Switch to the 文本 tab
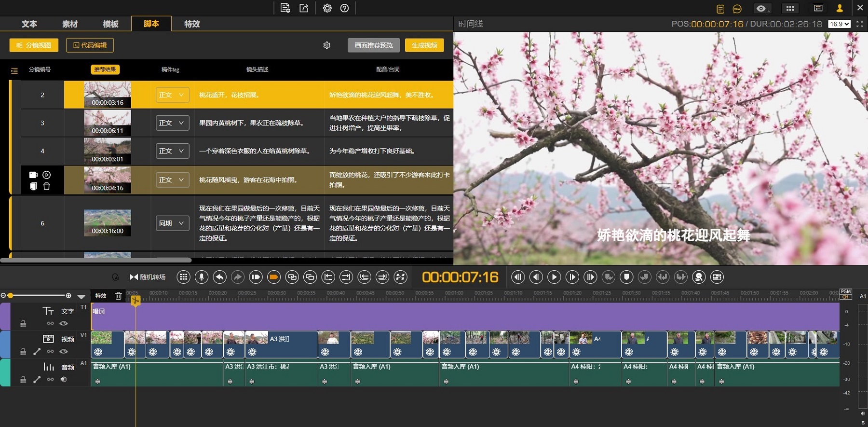 [29, 24]
